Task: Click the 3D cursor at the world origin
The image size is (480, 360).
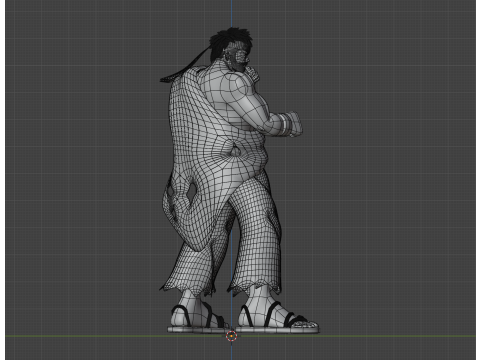Action: pyautogui.click(x=231, y=336)
